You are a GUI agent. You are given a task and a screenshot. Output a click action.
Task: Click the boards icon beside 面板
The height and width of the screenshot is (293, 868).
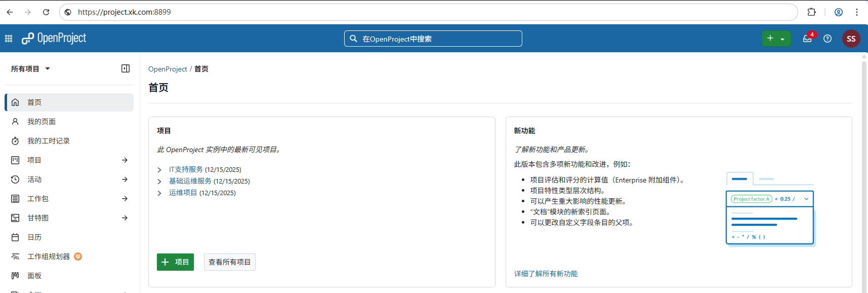point(15,276)
